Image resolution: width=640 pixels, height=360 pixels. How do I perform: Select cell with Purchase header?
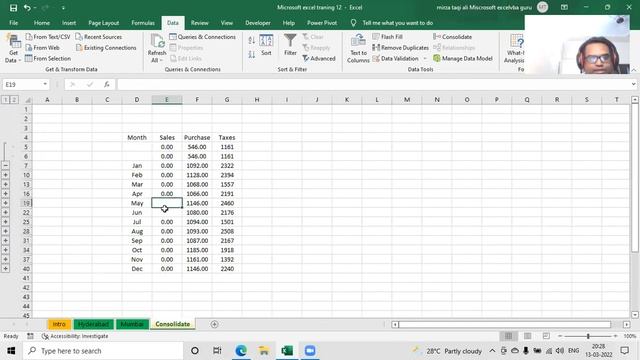pos(197,138)
